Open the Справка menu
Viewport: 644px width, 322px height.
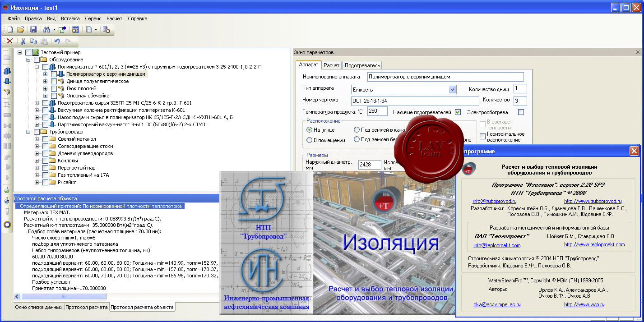138,18
